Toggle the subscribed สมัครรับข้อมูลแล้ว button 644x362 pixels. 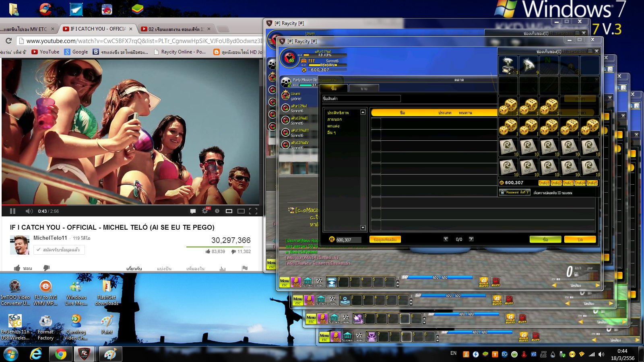pos(59,250)
